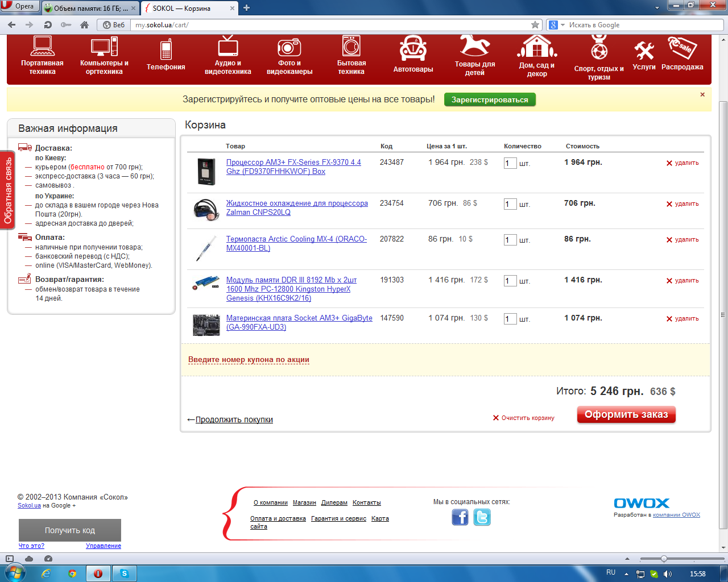Open the Модуль памяти DDR III Kingston link
This screenshot has height=582, width=728.
point(291,289)
